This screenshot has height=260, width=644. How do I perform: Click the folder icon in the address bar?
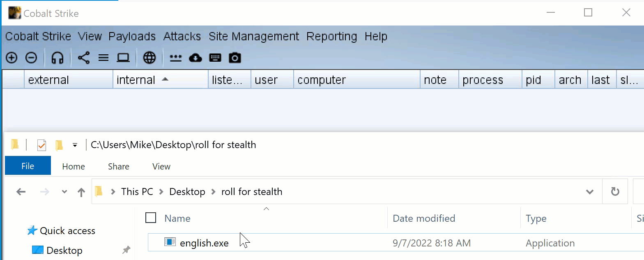point(98,191)
